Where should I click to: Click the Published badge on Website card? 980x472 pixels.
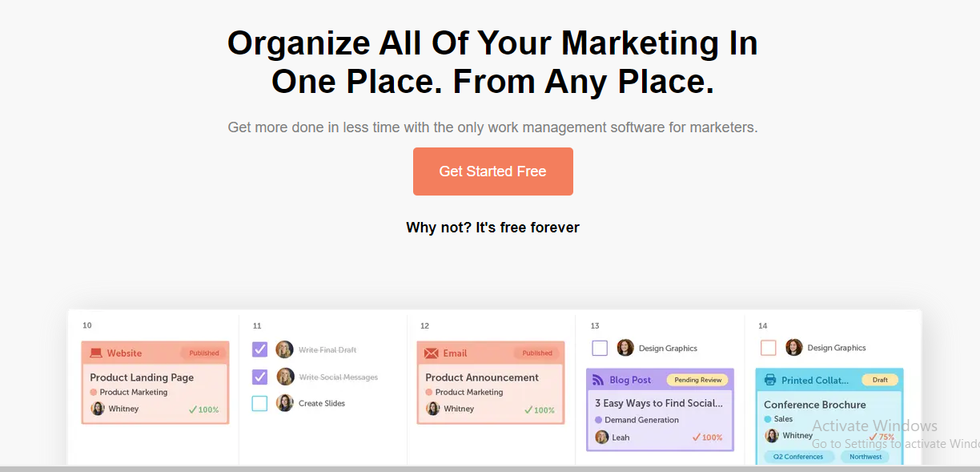click(204, 353)
